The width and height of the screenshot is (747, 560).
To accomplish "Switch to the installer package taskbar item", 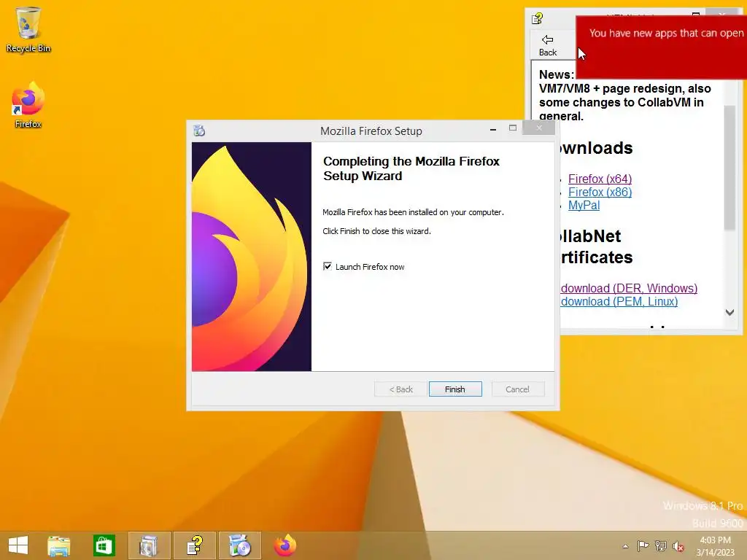I will (149, 545).
